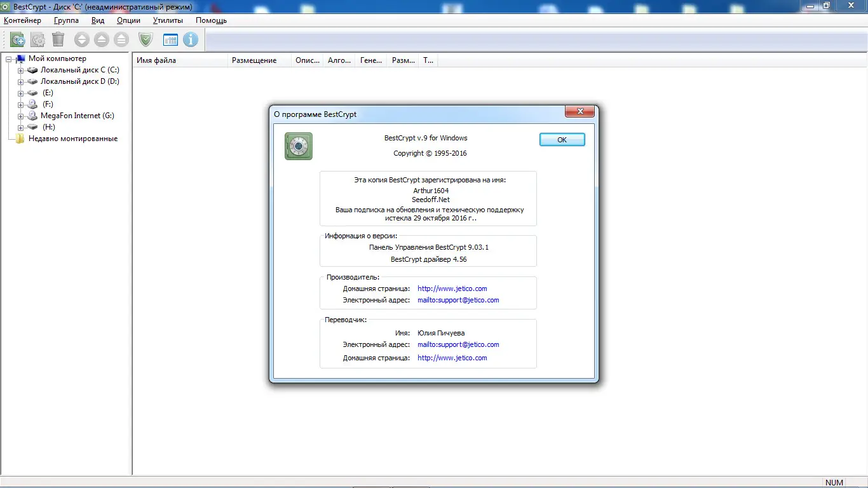Screen dimensions: 868x488
Task: Click the BestCrypt драйвер 4.56 text
Action: click(x=429, y=259)
